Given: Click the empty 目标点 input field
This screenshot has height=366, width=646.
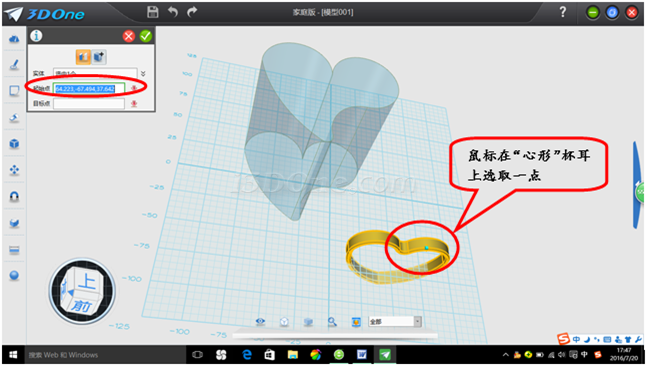Looking at the screenshot, I should [89, 103].
